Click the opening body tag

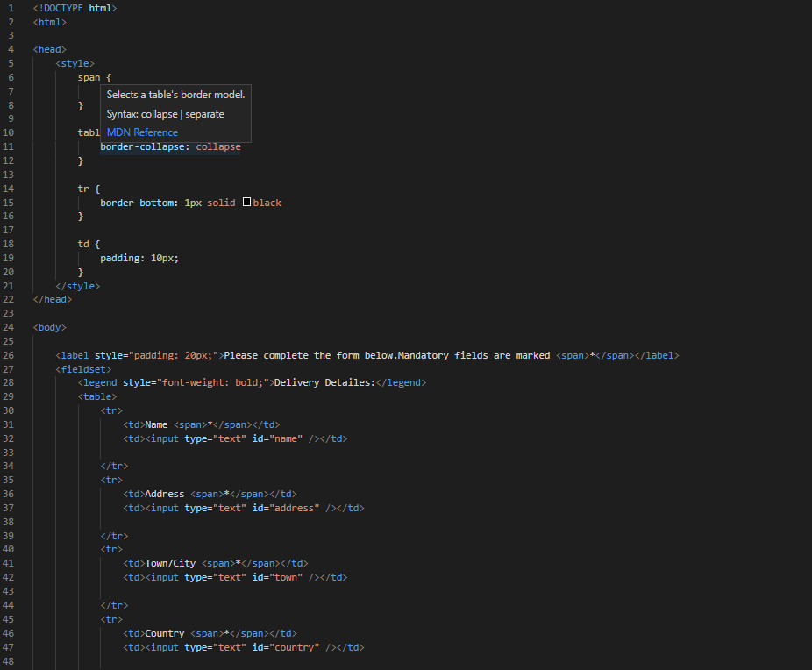tap(50, 327)
